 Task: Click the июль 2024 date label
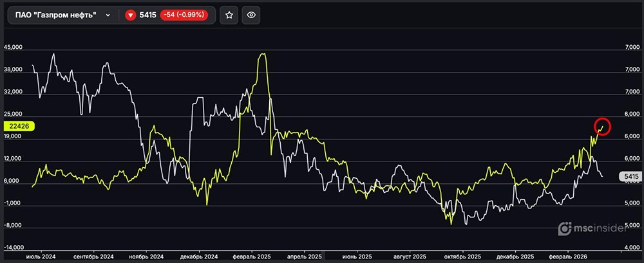pyautogui.click(x=40, y=256)
